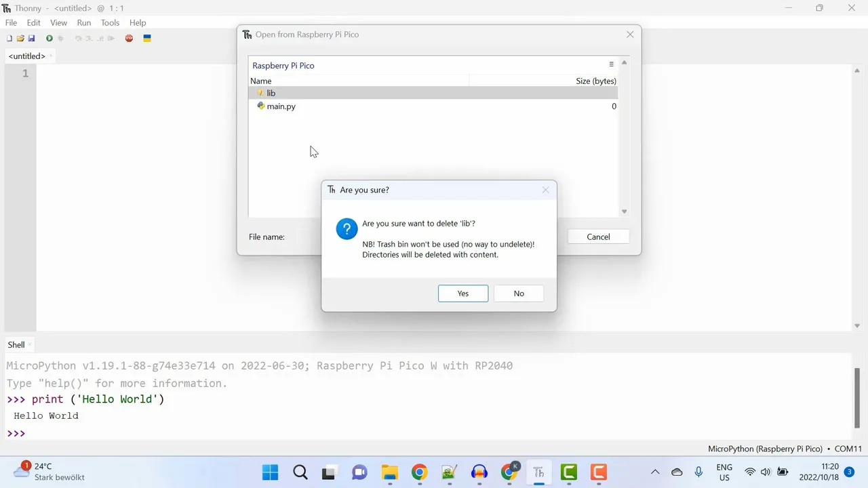Click the notification count badge 3
868x488 pixels.
click(x=849, y=472)
